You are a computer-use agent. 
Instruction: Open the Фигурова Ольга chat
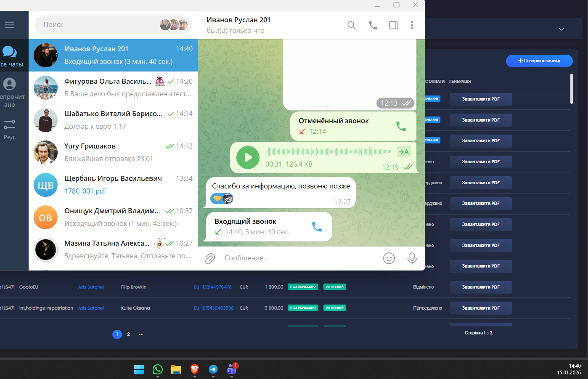[x=113, y=88]
